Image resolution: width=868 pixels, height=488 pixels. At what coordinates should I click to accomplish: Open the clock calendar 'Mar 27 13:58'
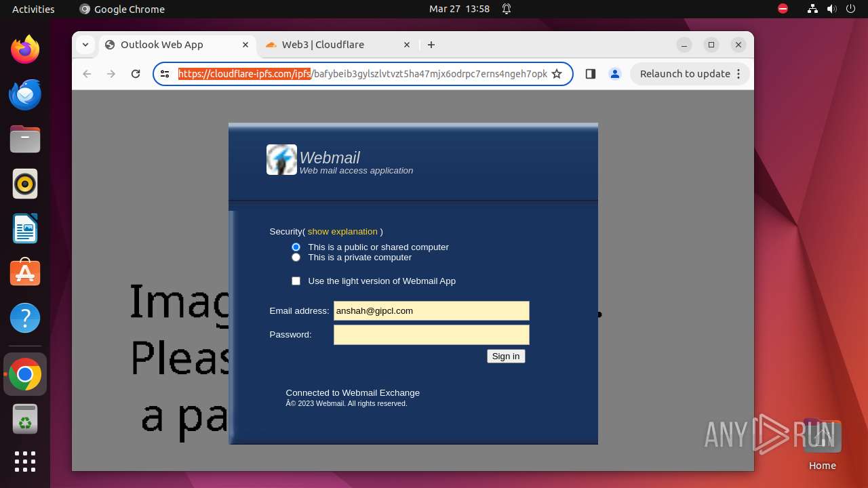click(459, 9)
